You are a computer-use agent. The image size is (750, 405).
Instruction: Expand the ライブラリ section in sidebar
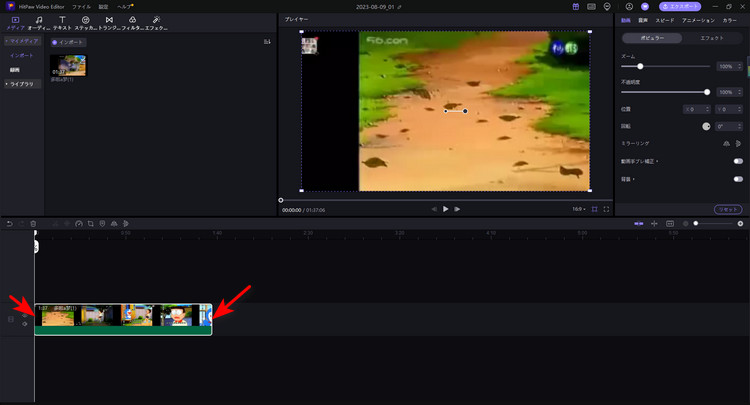tap(21, 84)
